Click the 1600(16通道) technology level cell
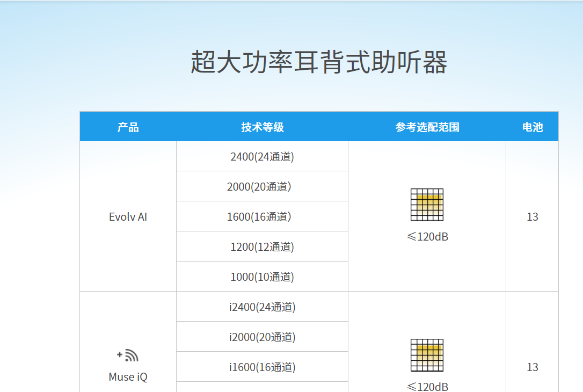The width and height of the screenshot is (583, 392). point(262,216)
